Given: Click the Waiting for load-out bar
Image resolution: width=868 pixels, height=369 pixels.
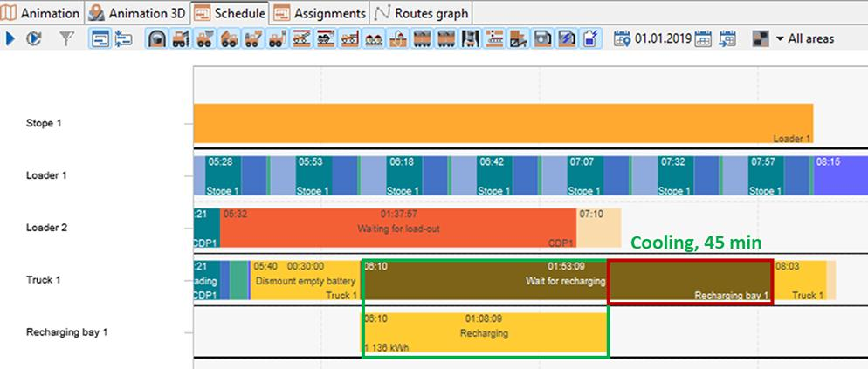Looking at the screenshot, I should (398, 228).
